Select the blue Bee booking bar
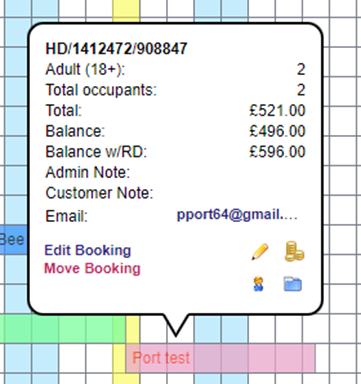Screen dimensions: 361x384 pyautogui.click(x=13, y=239)
